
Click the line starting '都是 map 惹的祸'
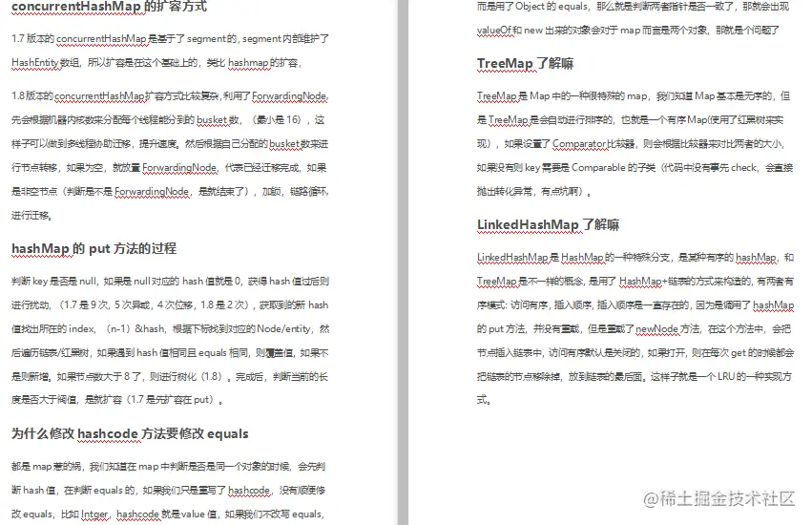(168, 467)
